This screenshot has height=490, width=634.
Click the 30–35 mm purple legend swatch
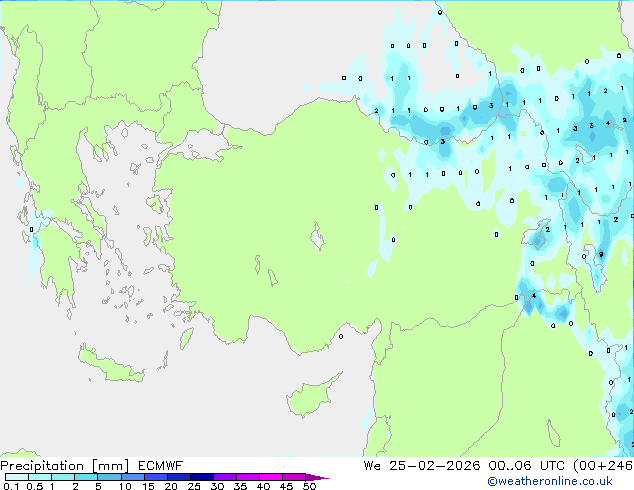tap(224, 477)
